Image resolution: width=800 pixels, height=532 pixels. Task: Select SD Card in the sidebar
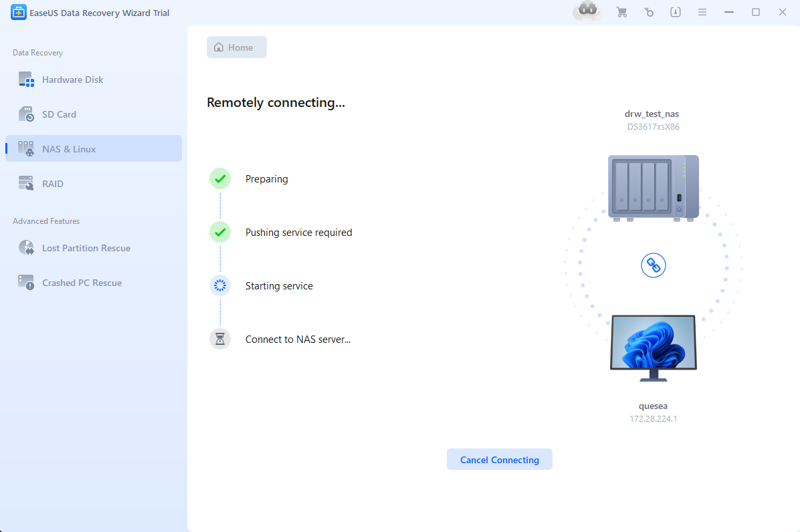(x=94, y=114)
